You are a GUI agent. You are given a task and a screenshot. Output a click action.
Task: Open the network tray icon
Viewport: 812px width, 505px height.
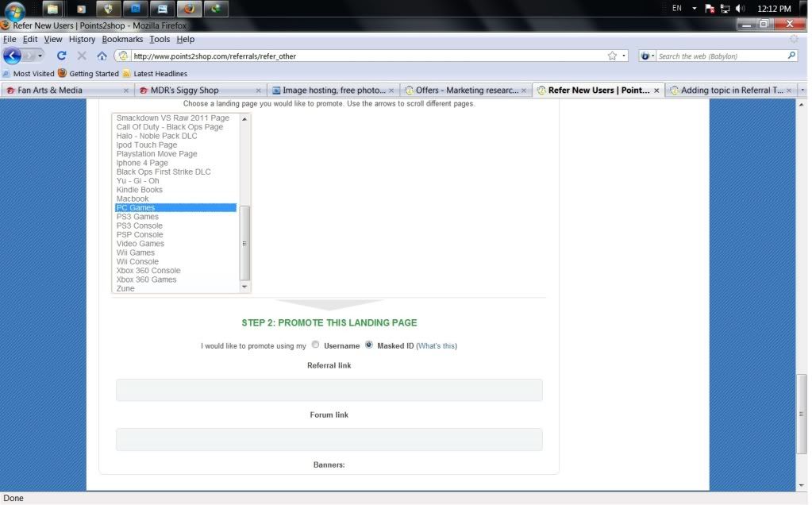(x=725, y=8)
